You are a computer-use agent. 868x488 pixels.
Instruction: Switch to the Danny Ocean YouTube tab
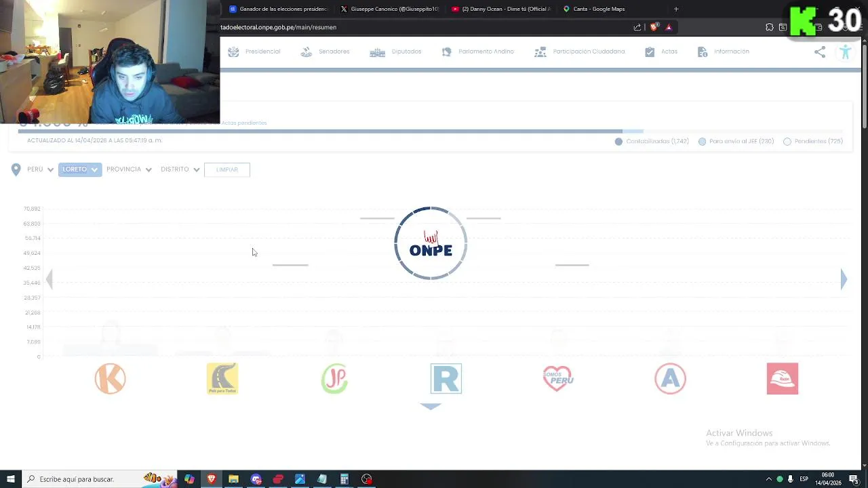coord(502,9)
